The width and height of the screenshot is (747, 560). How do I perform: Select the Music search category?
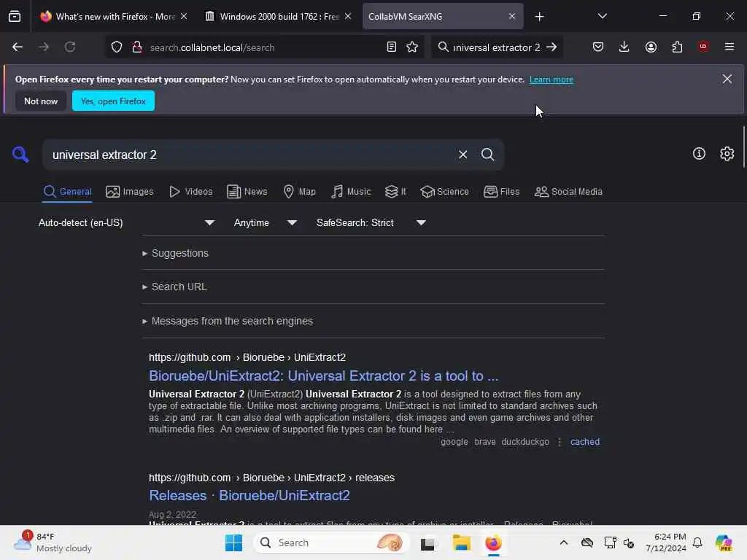pyautogui.click(x=351, y=192)
